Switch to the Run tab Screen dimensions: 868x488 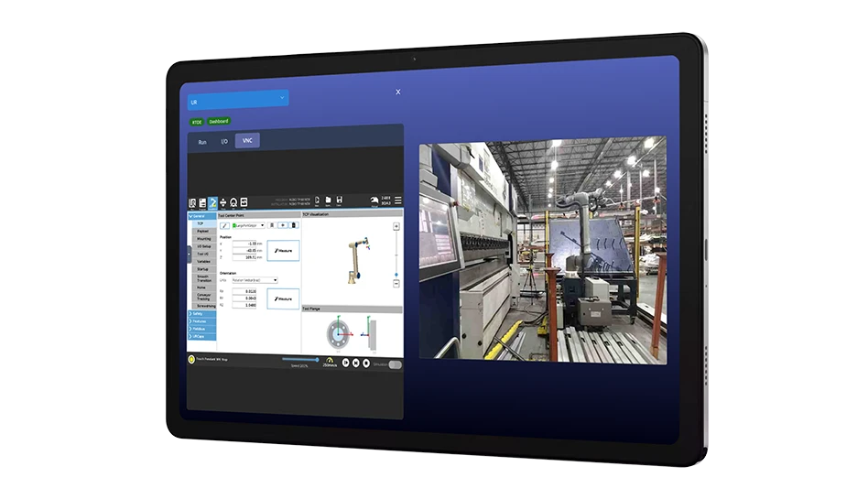click(x=202, y=142)
